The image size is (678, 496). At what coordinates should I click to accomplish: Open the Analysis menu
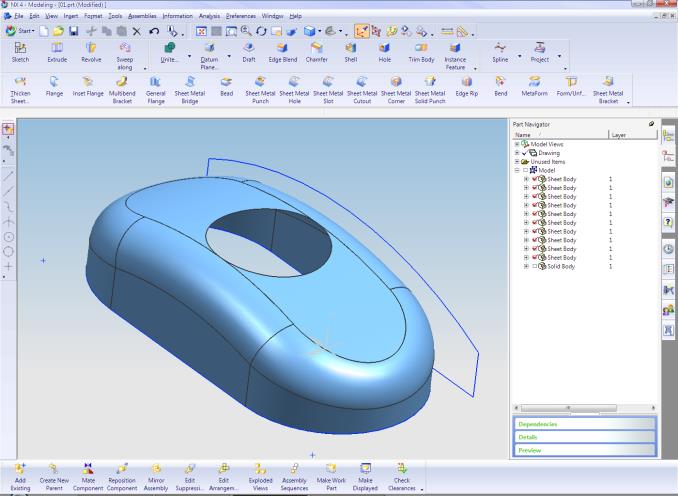(x=209, y=16)
